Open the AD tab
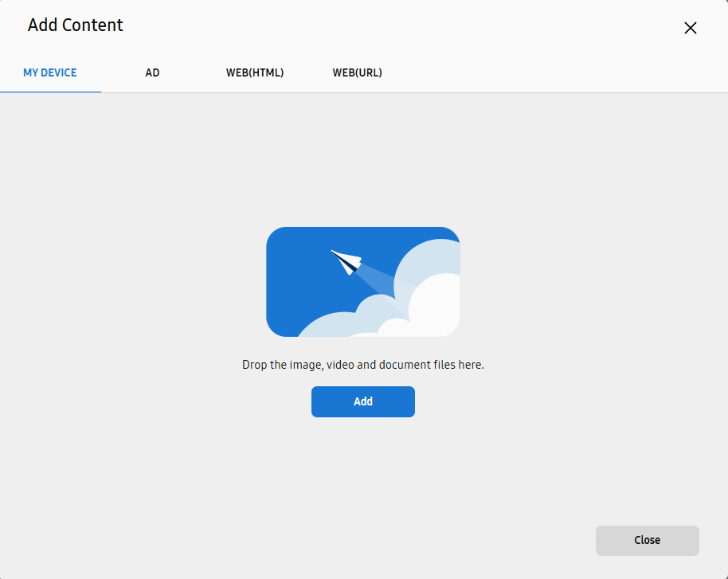The image size is (728, 579). coord(152,73)
